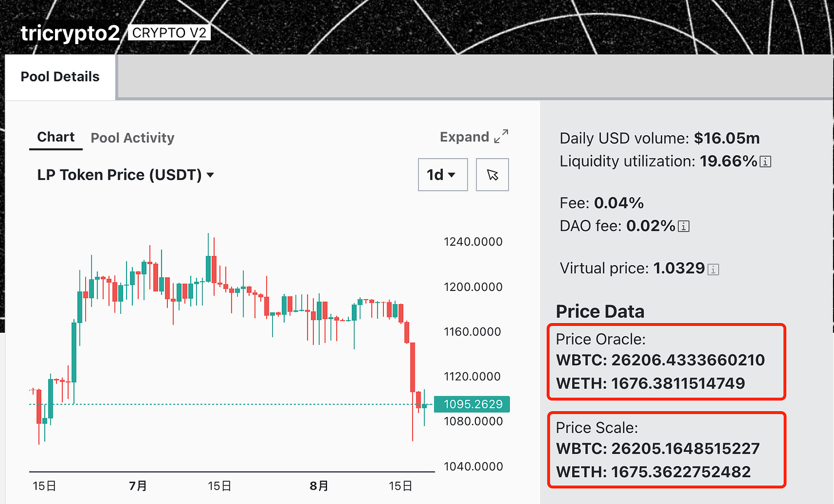Open the 1d timeframe dropdown

[x=442, y=175]
